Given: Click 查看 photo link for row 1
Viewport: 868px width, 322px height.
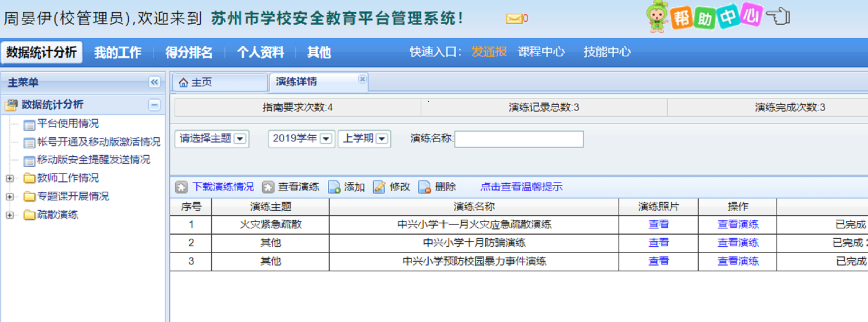Looking at the screenshot, I should coord(658,224).
